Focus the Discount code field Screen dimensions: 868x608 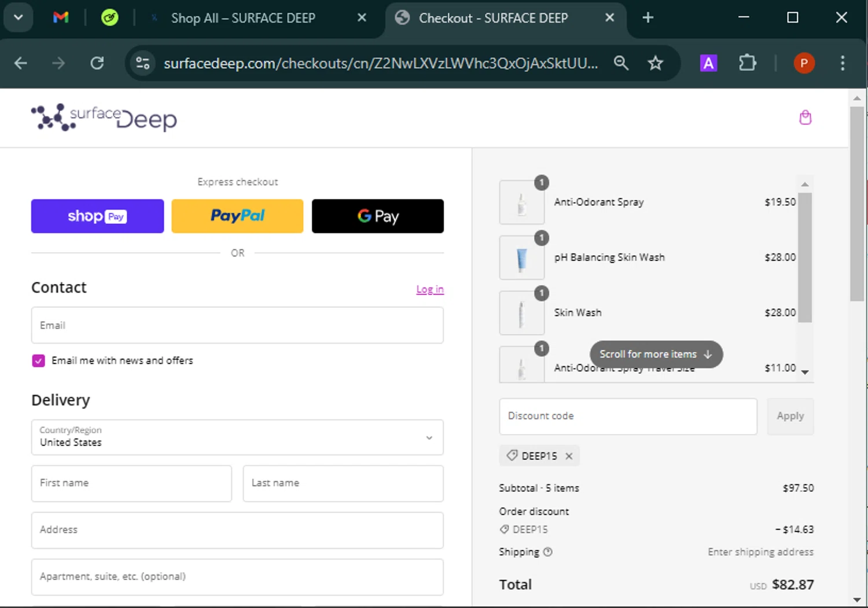coord(628,417)
